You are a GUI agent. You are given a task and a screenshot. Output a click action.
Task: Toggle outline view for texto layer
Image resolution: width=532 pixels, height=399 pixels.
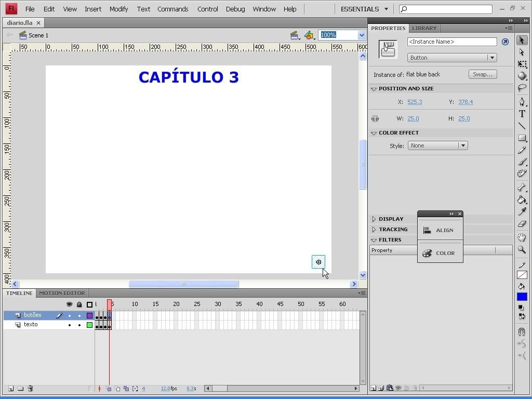pyautogui.click(x=89, y=325)
